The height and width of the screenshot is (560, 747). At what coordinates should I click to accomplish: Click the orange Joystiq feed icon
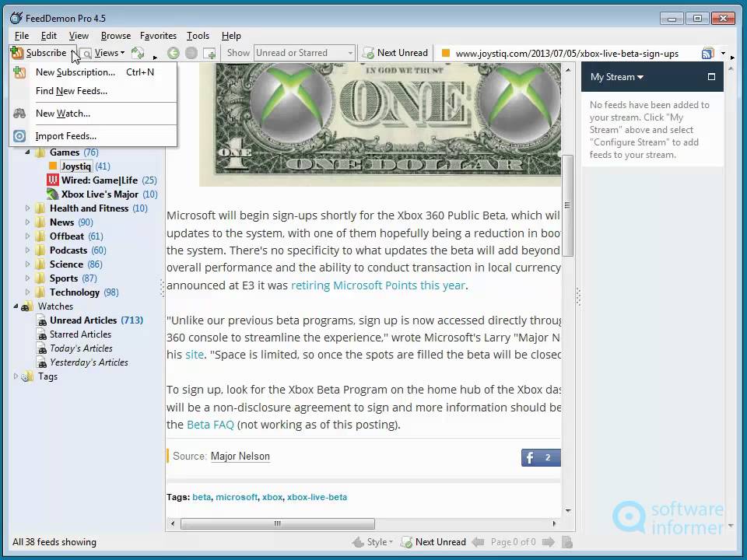(x=53, y=166)
